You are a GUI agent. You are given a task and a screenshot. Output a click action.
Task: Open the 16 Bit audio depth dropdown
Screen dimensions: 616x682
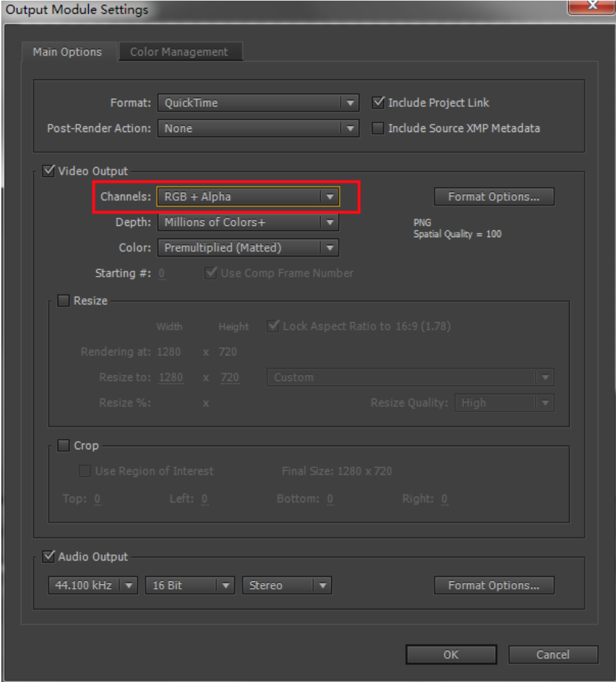click(x=190, y=586)
